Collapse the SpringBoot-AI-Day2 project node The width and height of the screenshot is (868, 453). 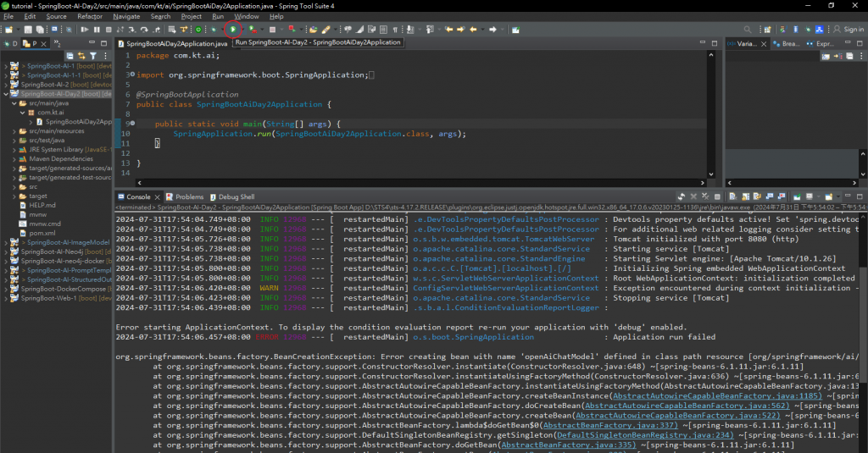[8, 93]
